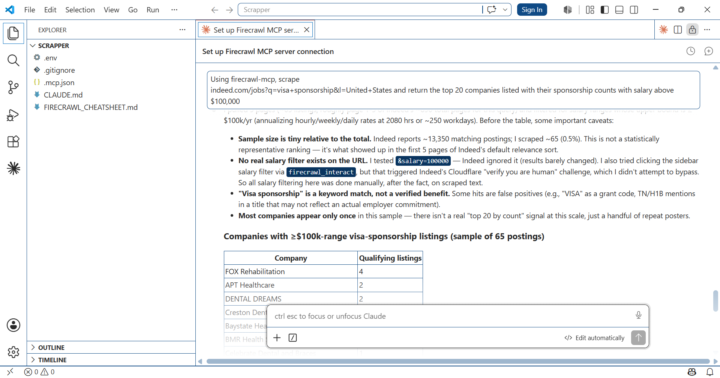Click the Claude icon in editor actions
Screen dimensions: 720x378
[663, 30]
